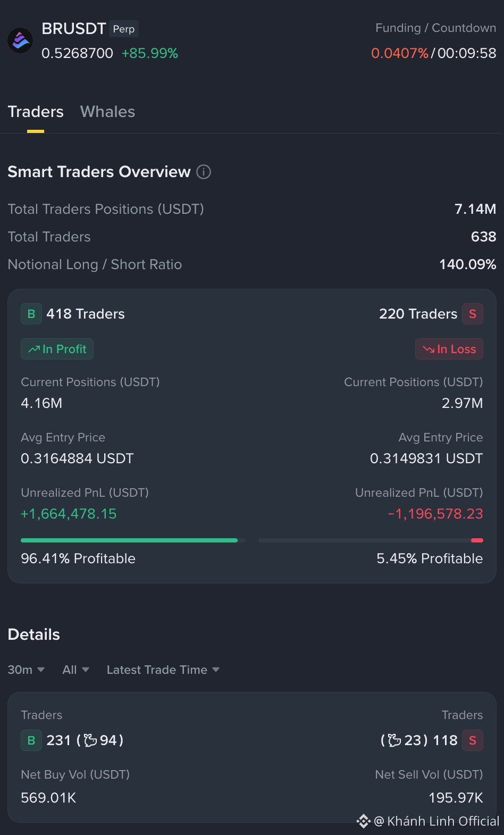Click the whale icon next to 94
504x835 pixels.
point(90,740)
